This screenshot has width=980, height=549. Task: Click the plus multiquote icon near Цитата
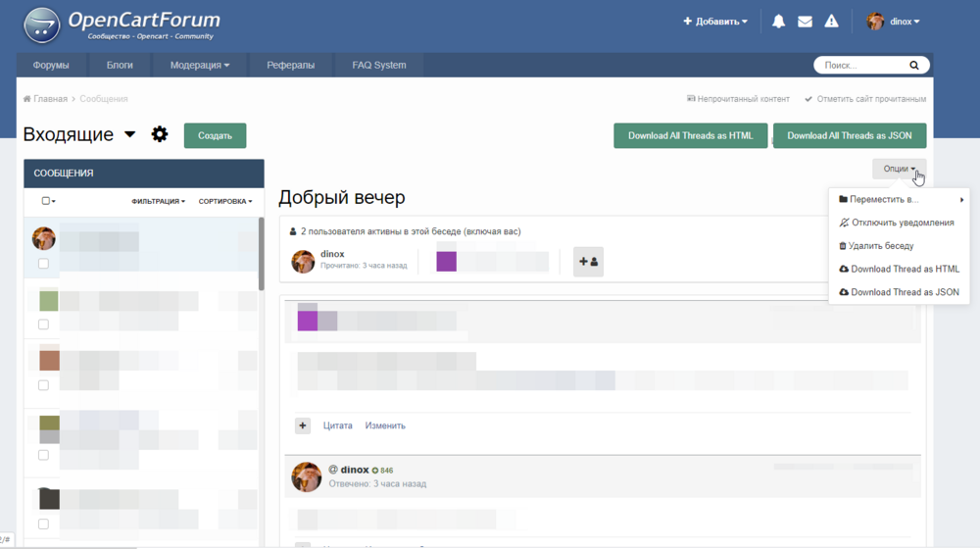coord(303,425)
